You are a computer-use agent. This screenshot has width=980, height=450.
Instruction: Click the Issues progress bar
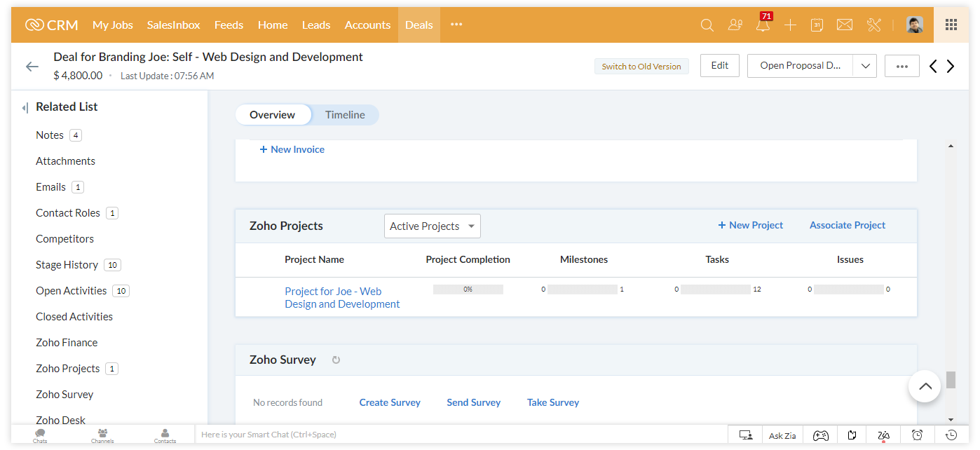(x=849, y=289)
